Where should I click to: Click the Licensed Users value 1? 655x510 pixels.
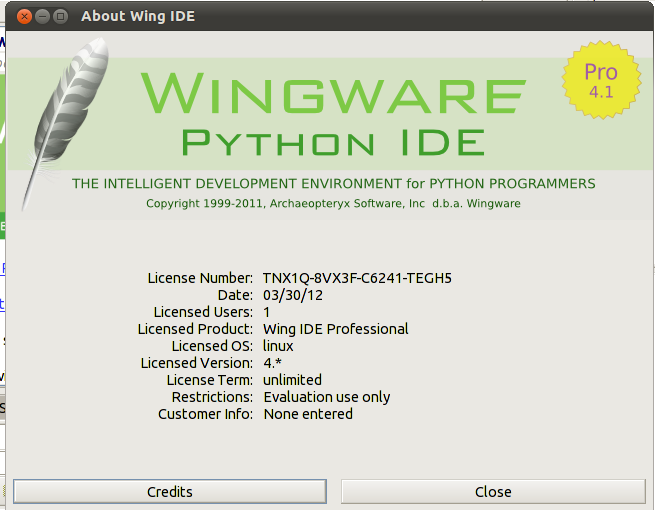pyautogui.click(x=267, y=312)
